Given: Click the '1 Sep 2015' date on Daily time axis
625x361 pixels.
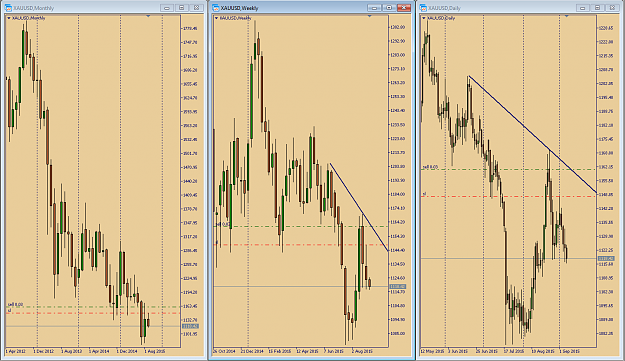Looking at the screenshot, I should click(570, 351).
